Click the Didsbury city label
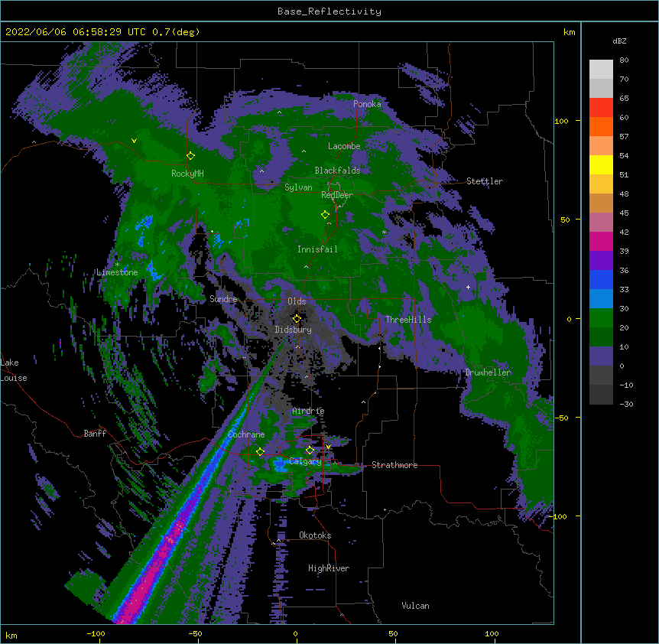 [x=294, y=330]
